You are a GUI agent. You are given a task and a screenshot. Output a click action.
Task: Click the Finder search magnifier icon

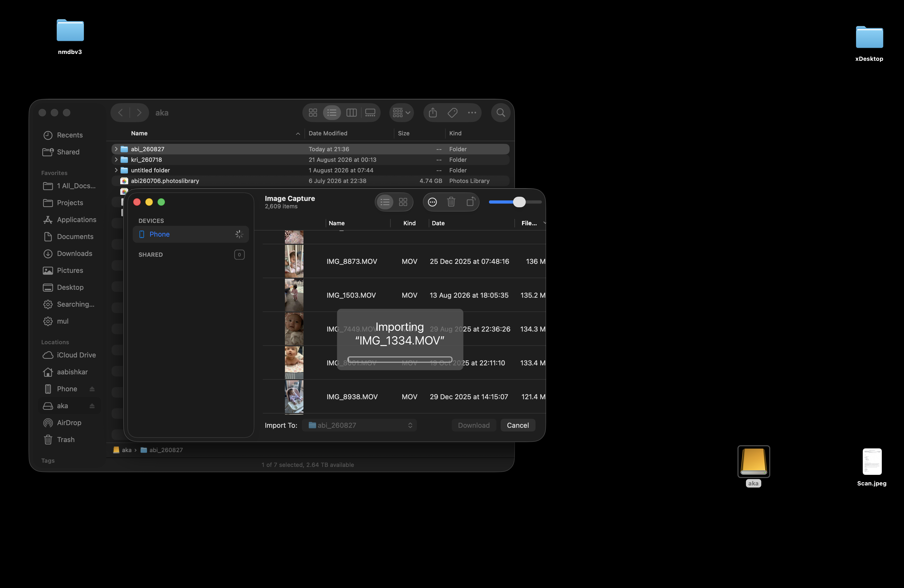click(x=501, y=113)
